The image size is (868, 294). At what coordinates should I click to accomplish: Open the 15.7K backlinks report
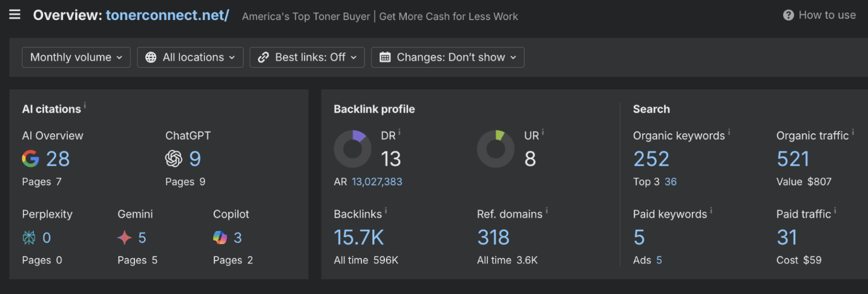[359, 237]
